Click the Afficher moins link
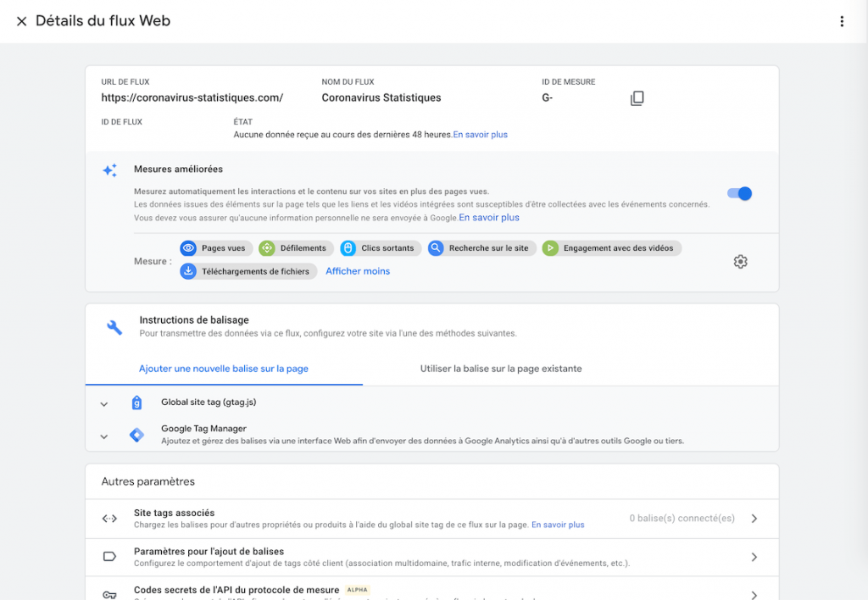Viewport: 868px width, 600px height. [x=358, y=271]
